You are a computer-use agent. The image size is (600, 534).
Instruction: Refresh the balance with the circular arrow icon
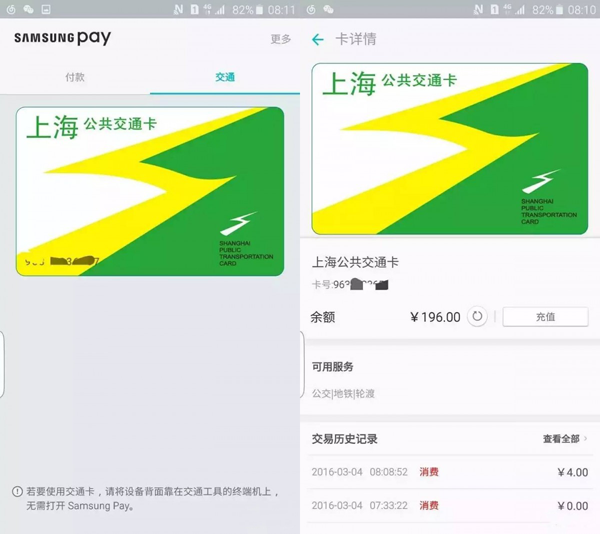point(478,317)
